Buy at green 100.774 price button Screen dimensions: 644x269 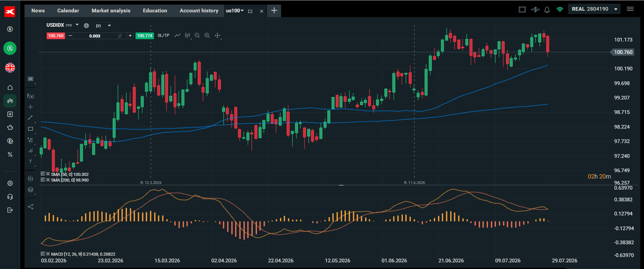pyautogui.click(x=144, y=36)
